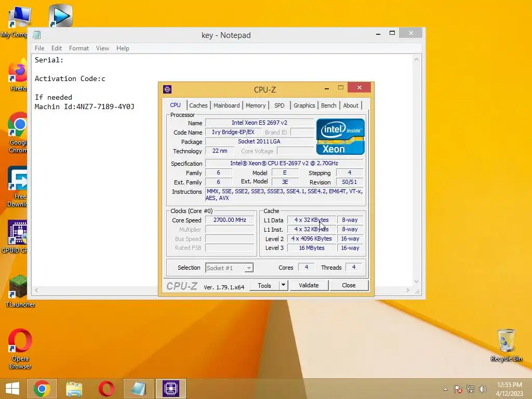Click Notepad horizontal scrollbar right arrow
The width and height of the screenshot is (532, 399).
click(x=408, y=290)
